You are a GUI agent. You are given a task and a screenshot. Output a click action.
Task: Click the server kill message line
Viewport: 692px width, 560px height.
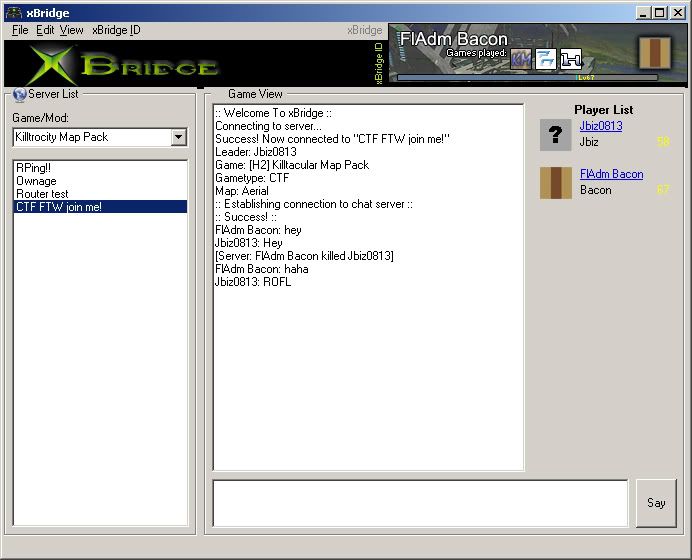pos(304,256)
